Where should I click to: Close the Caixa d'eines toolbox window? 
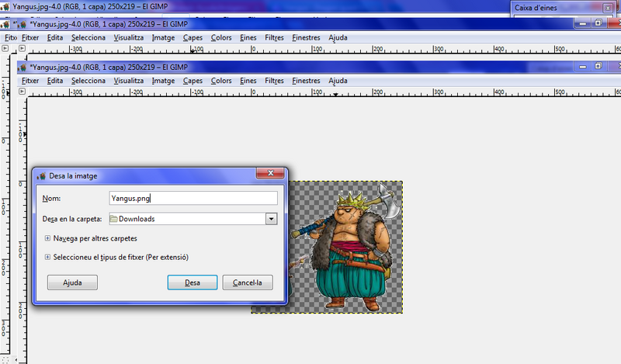point(608,8)
